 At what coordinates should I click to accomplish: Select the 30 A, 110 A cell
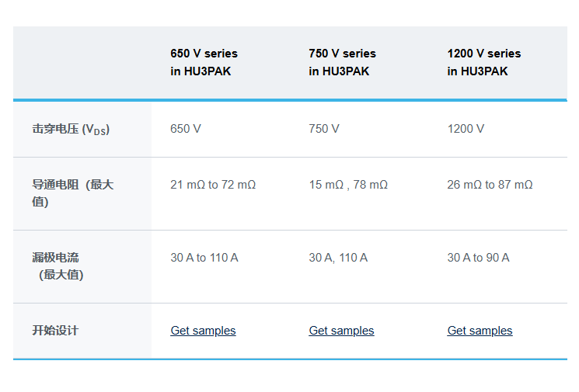point(338,258)
